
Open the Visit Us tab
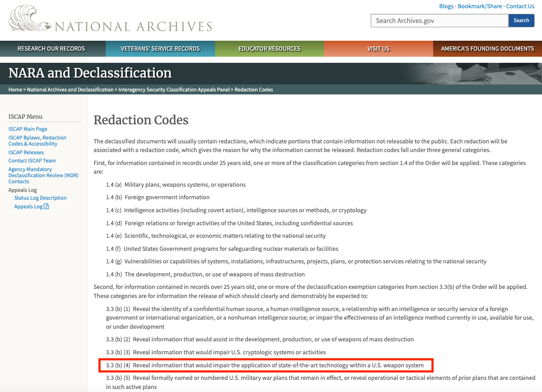coord(379,49)
